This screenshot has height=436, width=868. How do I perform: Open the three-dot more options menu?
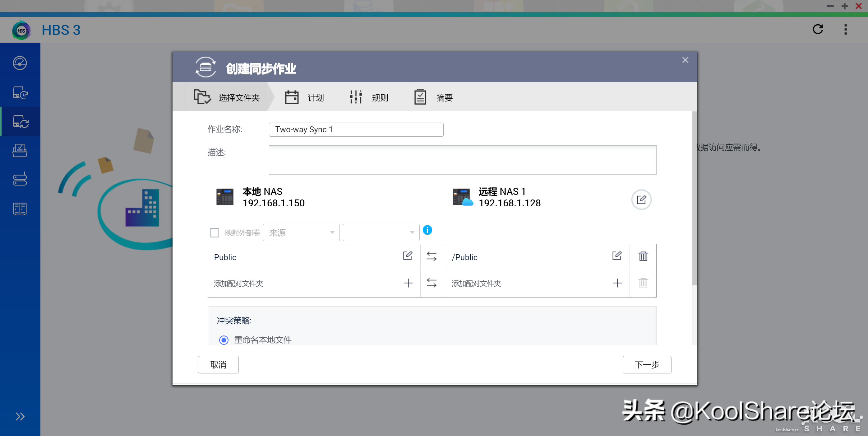tap(845, 29)
